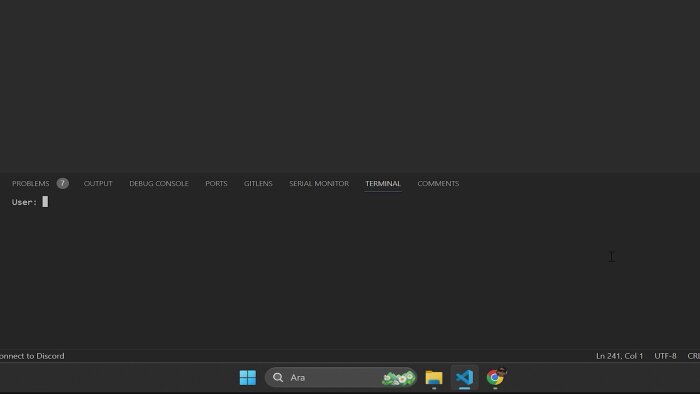Switch to the Output tab
Image resolution: width=700 pixels, height=394 pixels.
tap(98, 183)
